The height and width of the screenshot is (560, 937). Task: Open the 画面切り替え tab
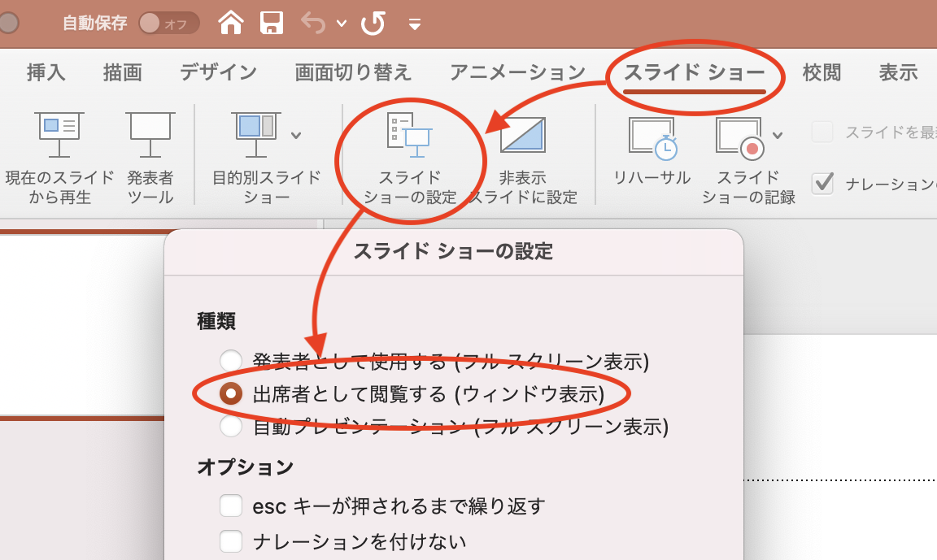[x=352, y=72]
